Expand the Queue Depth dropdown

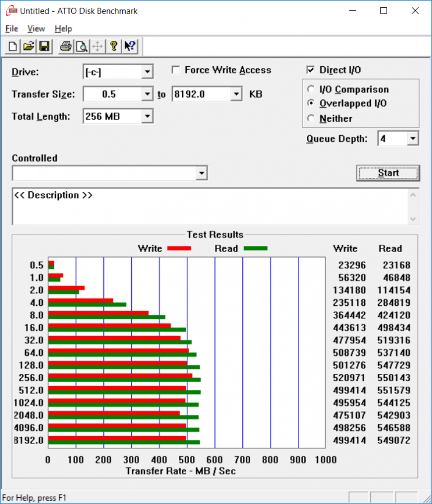point(413,139)
